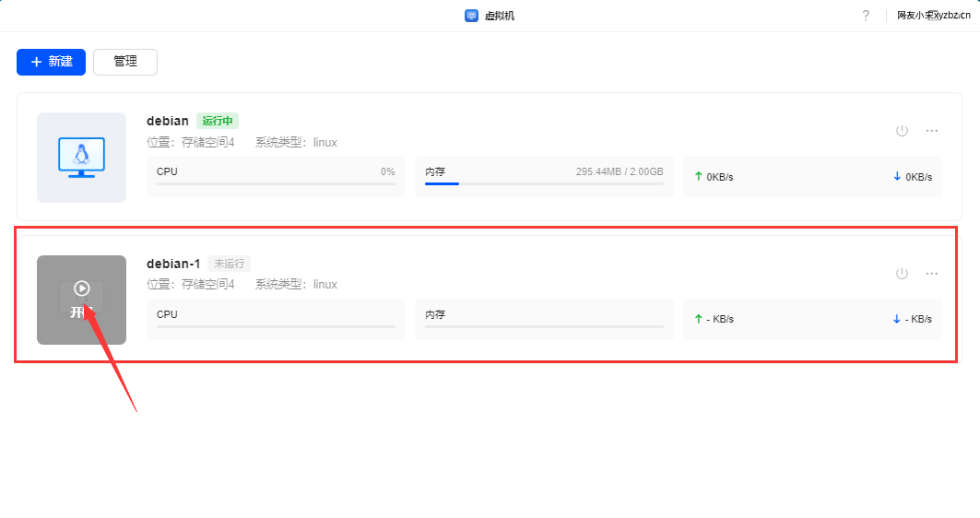The image size is (980, 518).
Task: Click the debian Linux penguin monitor thumbnail
Action: click(81, 158)
